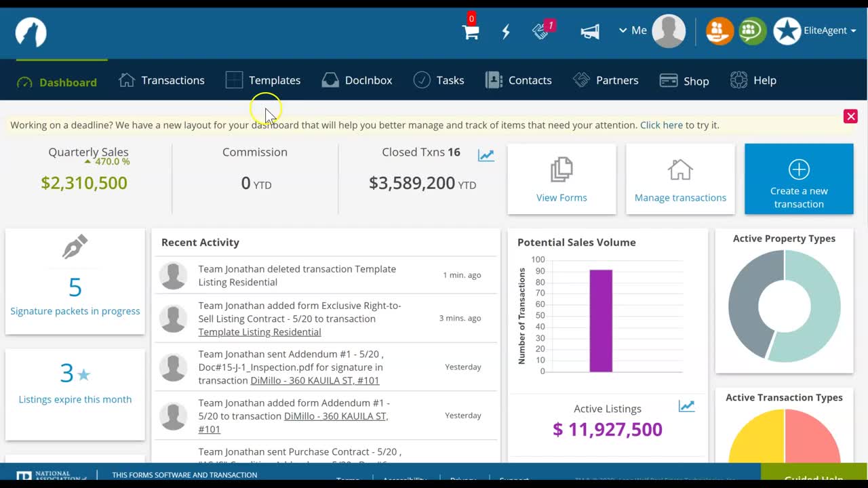Open Signature packets in progress card
Image resolution: width=868 pixels, height=488 pixels.
click(x=75, y=281)
